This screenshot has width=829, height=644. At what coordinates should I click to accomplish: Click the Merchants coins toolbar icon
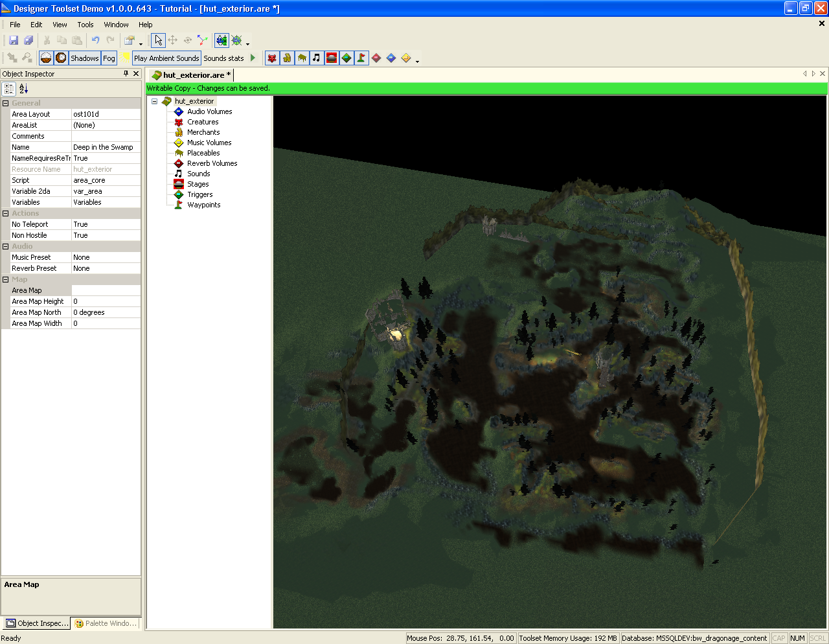287,58
